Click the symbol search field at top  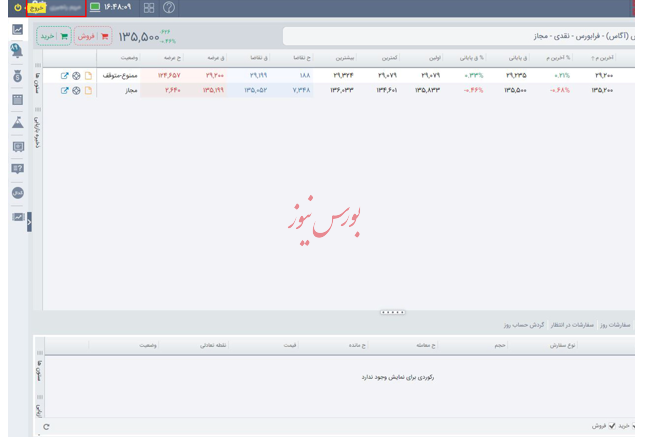click(x=458, y=36)
